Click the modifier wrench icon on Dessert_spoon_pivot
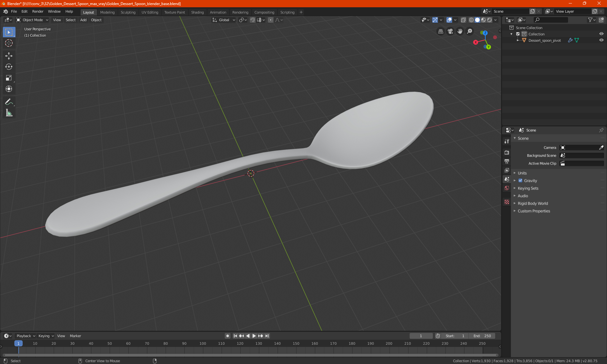The width and height of the screenshot is (607, 364). [570, 40]
